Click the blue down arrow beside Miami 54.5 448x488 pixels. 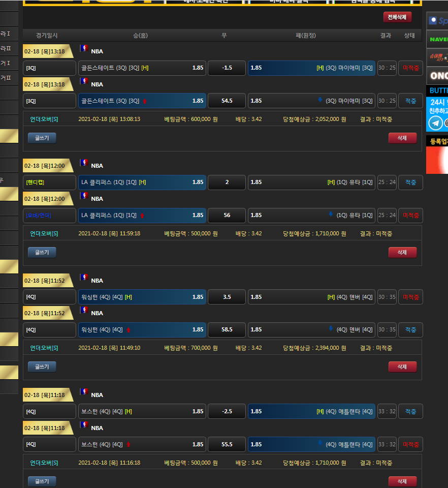(319, 101)
